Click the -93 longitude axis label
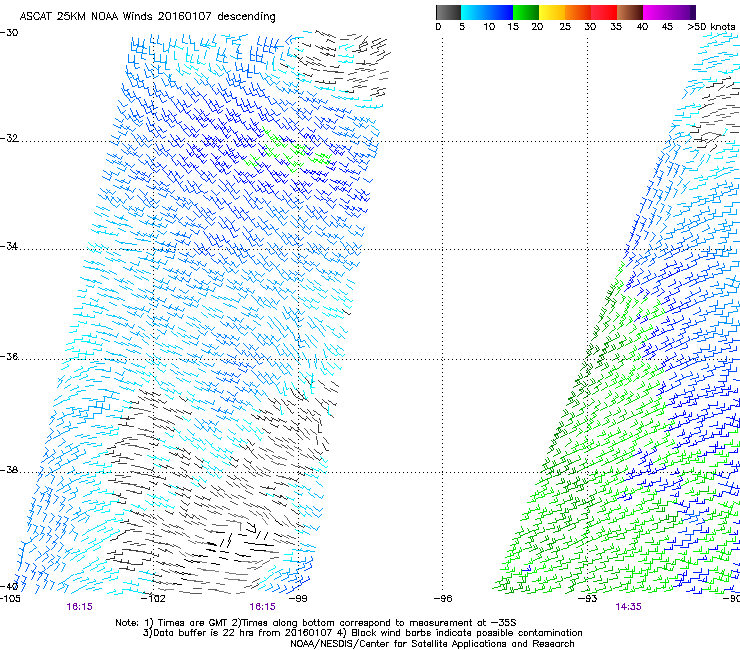Image resolution: width=740 pixels, height=650 pixels. [588, 599]
